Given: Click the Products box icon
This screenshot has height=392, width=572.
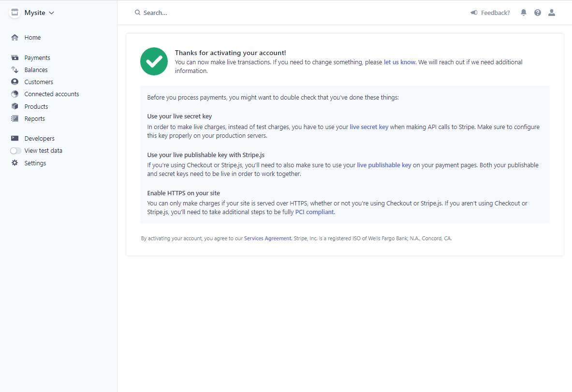Looking at the screenshot, I should coord(15,106).
